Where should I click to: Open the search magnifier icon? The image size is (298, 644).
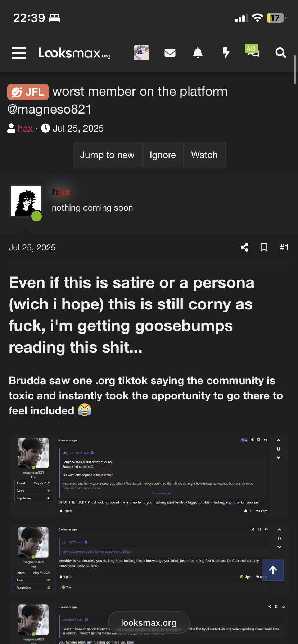pos(281,53)
